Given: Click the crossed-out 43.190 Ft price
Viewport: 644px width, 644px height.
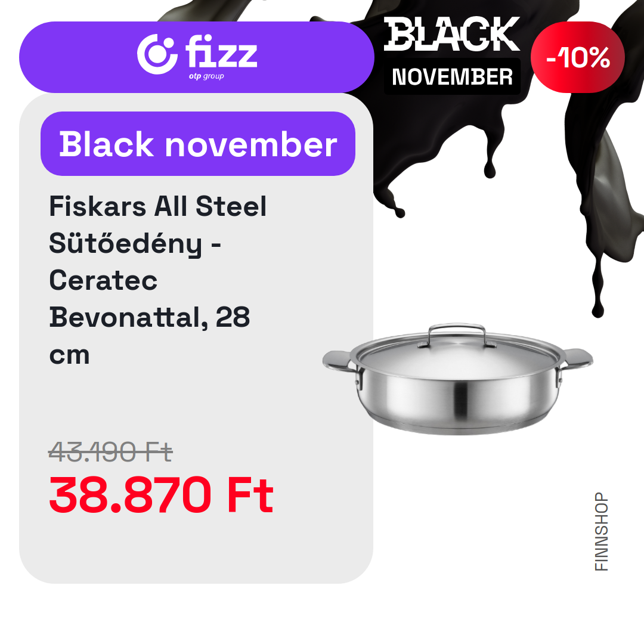Looking at the screenshot, I should tap(110, 453).
